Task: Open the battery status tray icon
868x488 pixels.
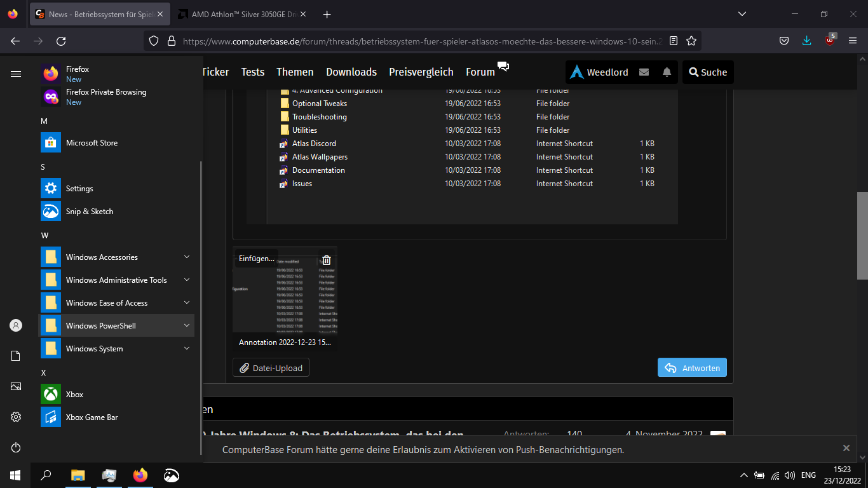Action: click(x=759, y=475)
